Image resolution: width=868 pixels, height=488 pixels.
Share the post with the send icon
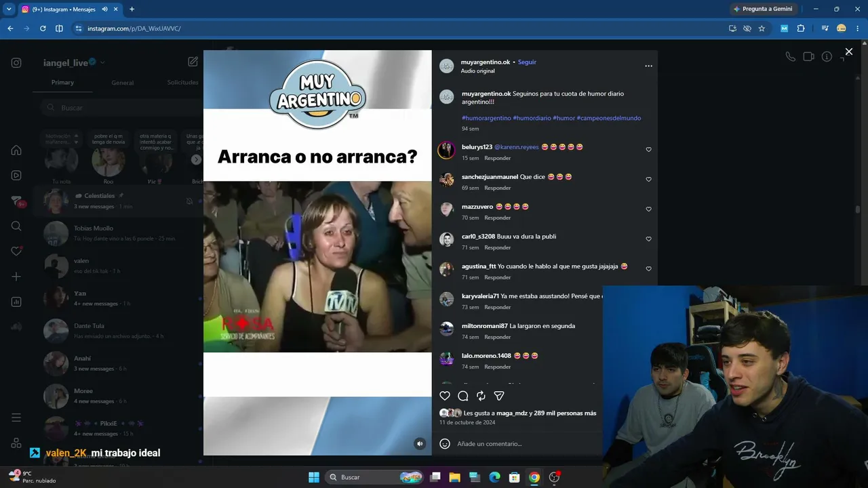(x=499, y=396)
